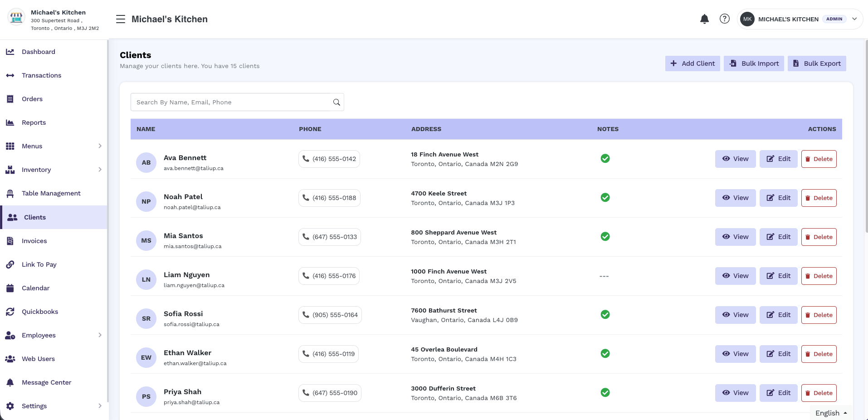Screen dimensions: 868x420
Task: Click the Michael's Kitchen store logo
Action: (x=16, y=17)
